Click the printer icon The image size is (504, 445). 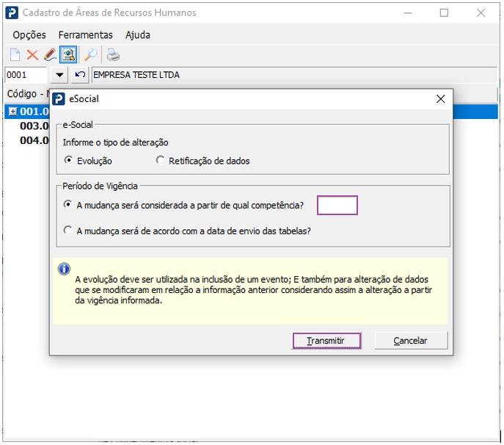(113, 55)
